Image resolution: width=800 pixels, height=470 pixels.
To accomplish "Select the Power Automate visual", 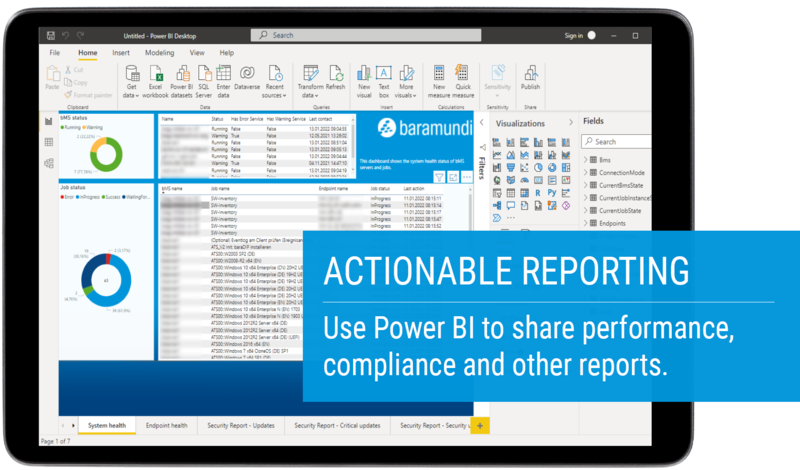I will (x=496, y=218).
